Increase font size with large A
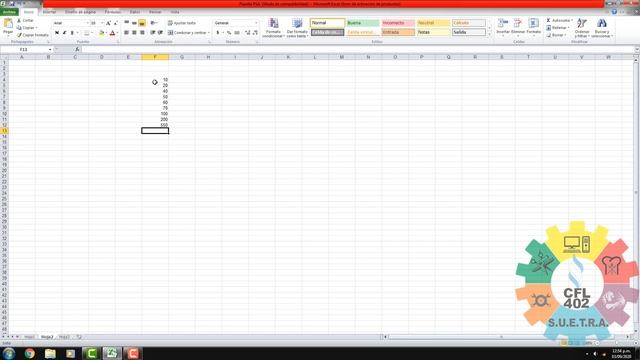640x360 pixels. [108, 23]
